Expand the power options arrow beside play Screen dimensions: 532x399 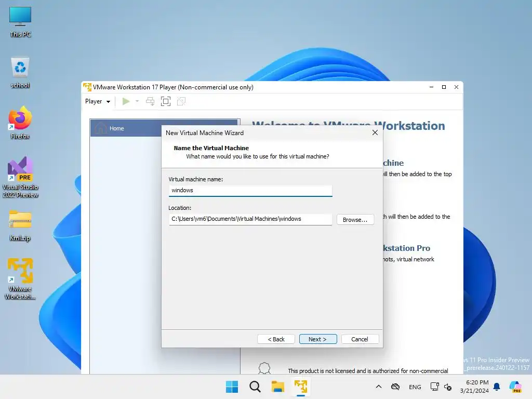pyautogui.click(x=137, y=101)
